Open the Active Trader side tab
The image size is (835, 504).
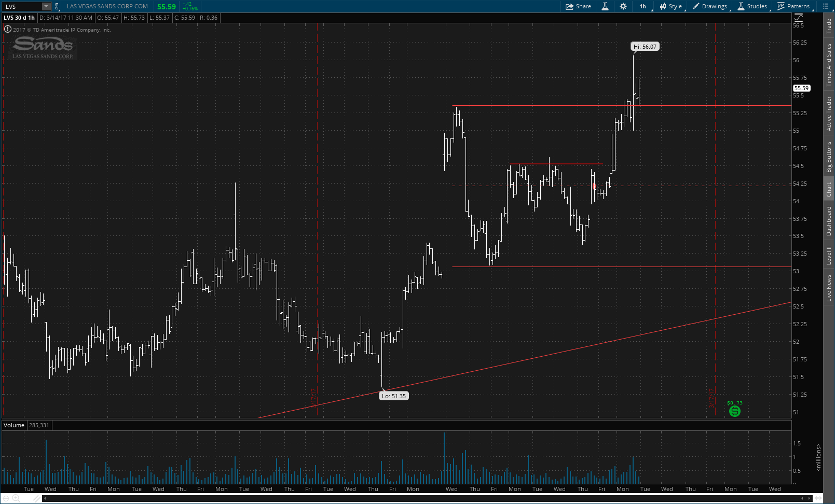(x=829, y=114)
